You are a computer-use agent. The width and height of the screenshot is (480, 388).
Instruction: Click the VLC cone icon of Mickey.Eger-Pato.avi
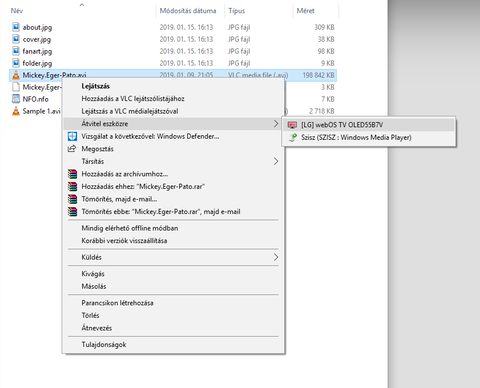click(x=16, y=75)
